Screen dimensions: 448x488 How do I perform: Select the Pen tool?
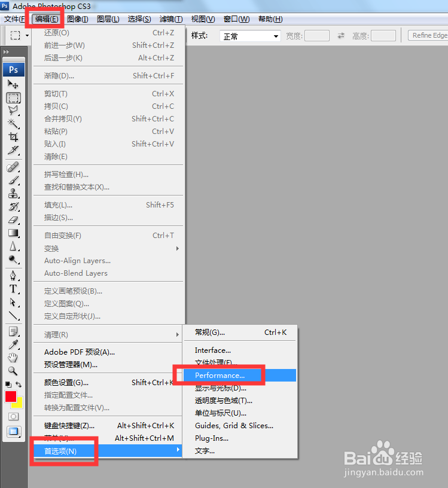point(13,276)
